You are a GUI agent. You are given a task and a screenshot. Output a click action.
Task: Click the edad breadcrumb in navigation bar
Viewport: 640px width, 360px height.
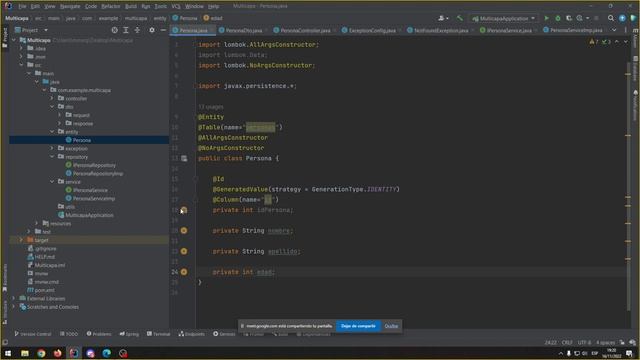click(x=213, y=18)
